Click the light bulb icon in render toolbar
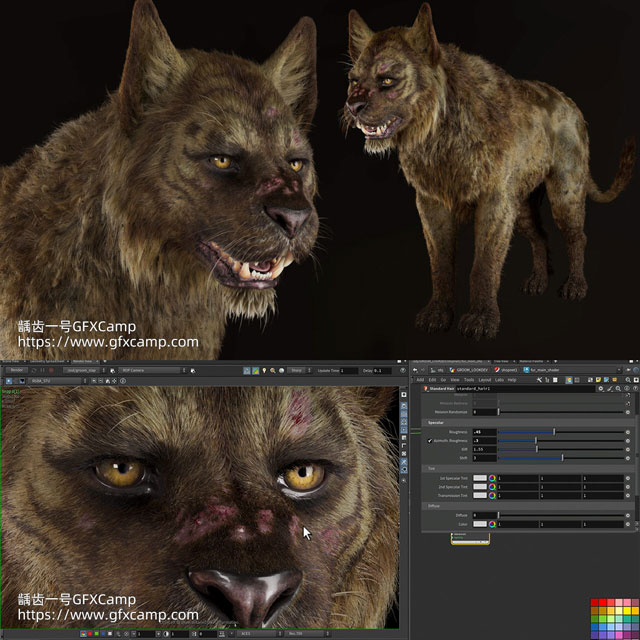The height and width of the screenshot is (640, 640). [264, 371]
